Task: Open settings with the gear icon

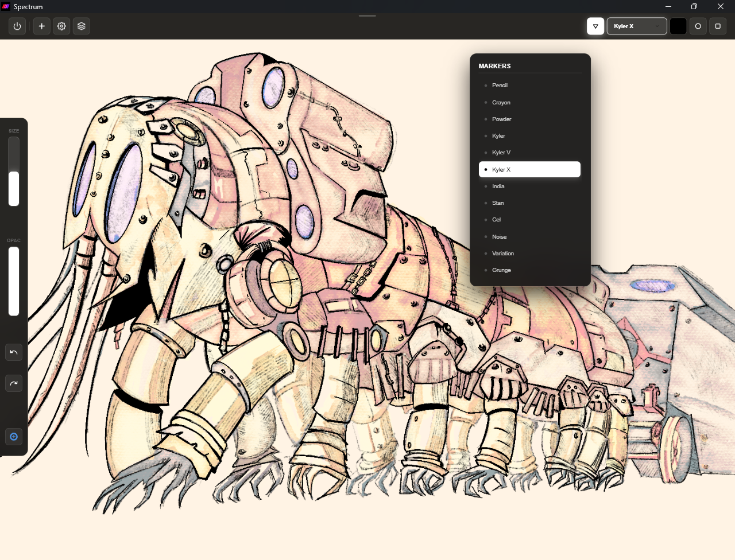Action: pos(61,26)
